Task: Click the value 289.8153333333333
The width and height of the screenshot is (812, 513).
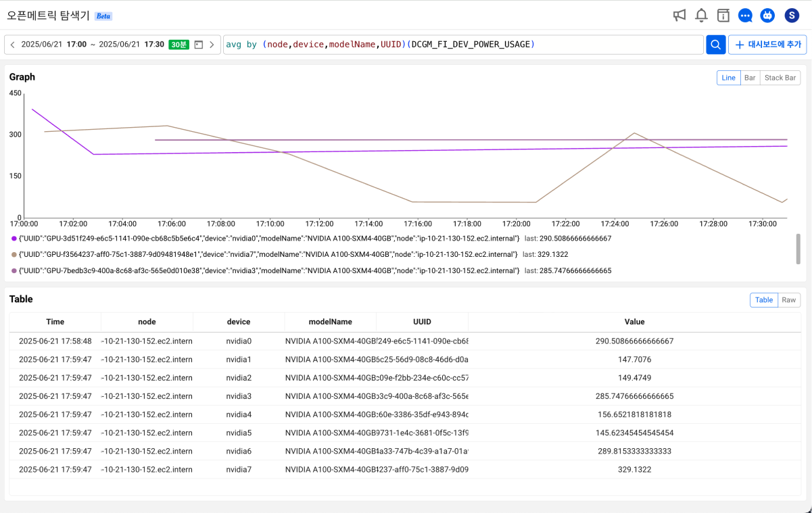Action: [635, 451]
